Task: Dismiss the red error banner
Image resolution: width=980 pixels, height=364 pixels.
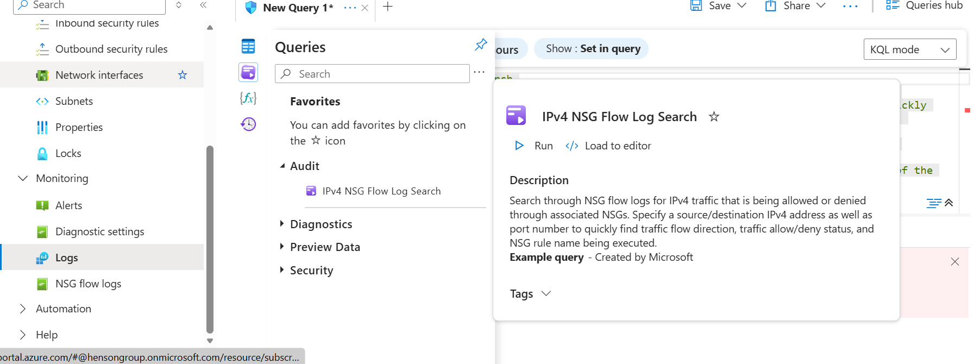Action: [955, 262]
